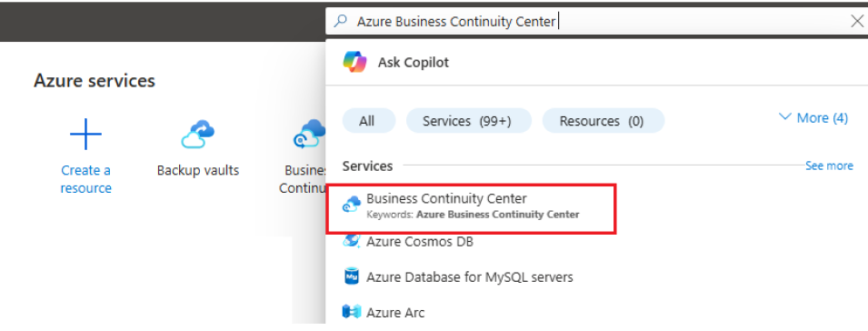Click the Create a resource plus icon

[85, 134]
